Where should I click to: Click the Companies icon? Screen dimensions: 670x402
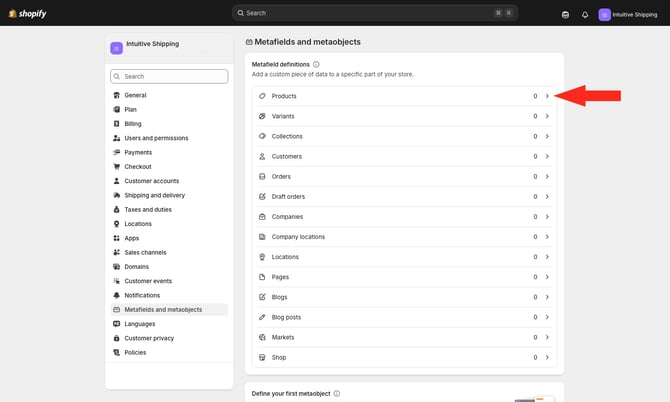(262, 217)
